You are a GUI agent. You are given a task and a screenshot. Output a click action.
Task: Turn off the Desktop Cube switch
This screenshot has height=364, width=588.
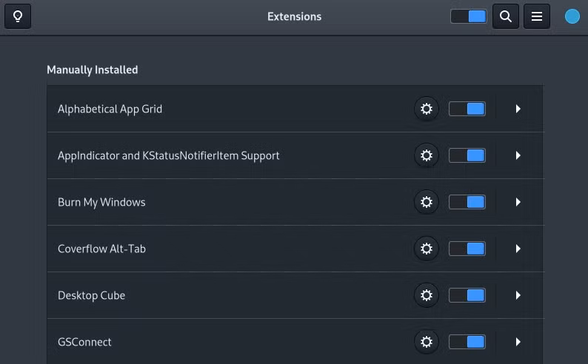[467, 295]
